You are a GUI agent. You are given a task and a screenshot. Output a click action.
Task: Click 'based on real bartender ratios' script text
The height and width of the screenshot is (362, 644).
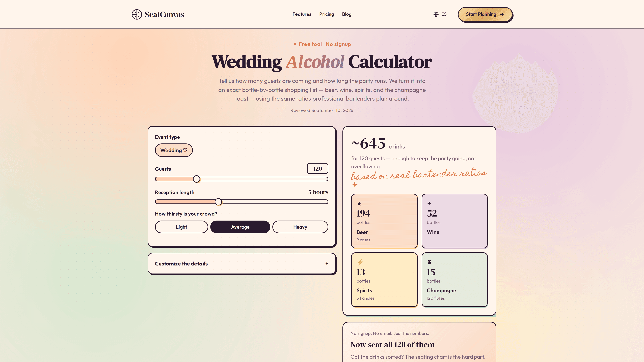click(x=419, y=174)
